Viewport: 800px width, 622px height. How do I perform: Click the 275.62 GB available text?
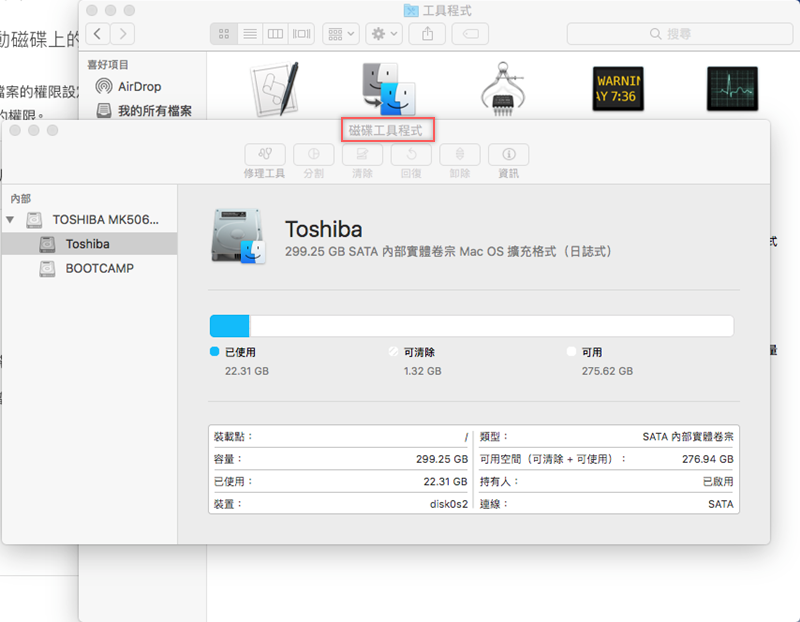(x=607, y=371)
